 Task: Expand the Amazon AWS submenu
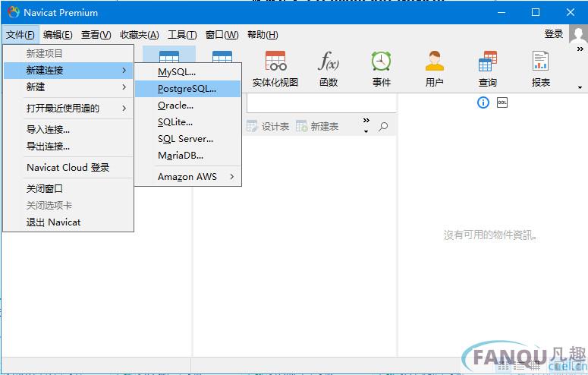(x=188, y=176)
